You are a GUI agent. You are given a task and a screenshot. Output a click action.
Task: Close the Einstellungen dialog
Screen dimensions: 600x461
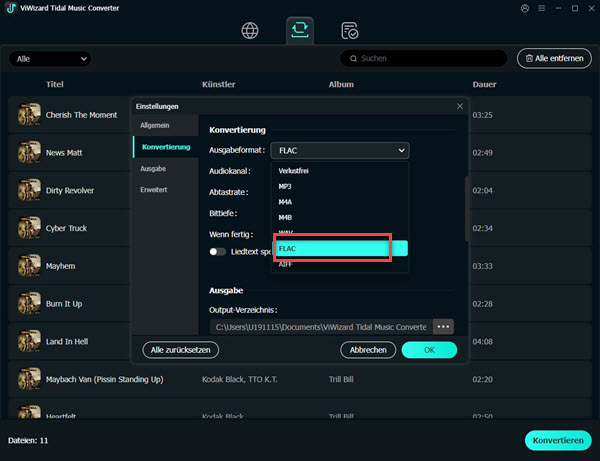460,106
